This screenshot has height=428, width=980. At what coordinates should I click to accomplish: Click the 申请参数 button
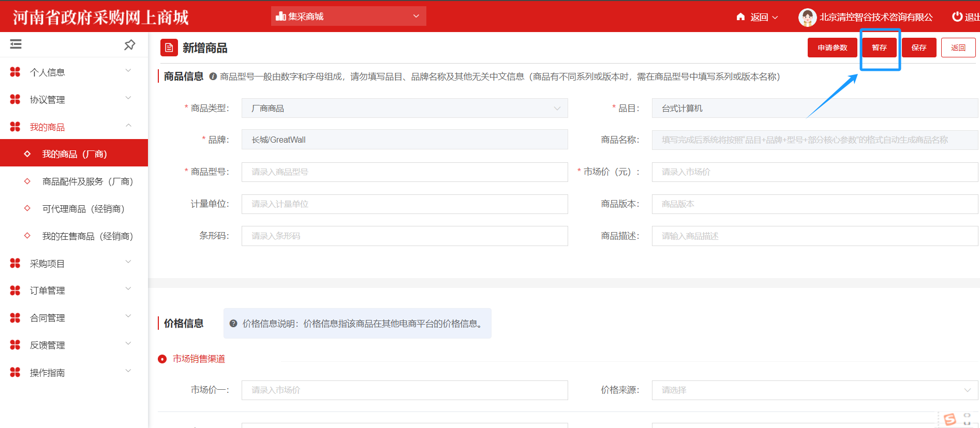[833, 48]
